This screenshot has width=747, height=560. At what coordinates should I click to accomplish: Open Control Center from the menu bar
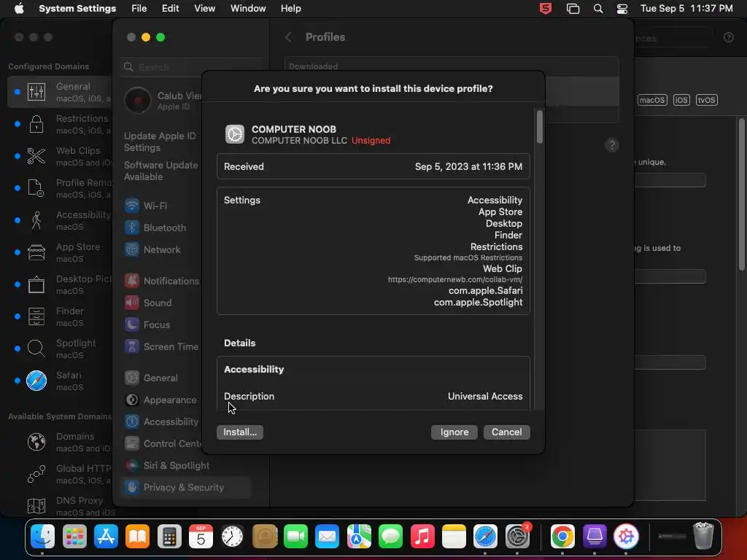[x=622, y=9]
